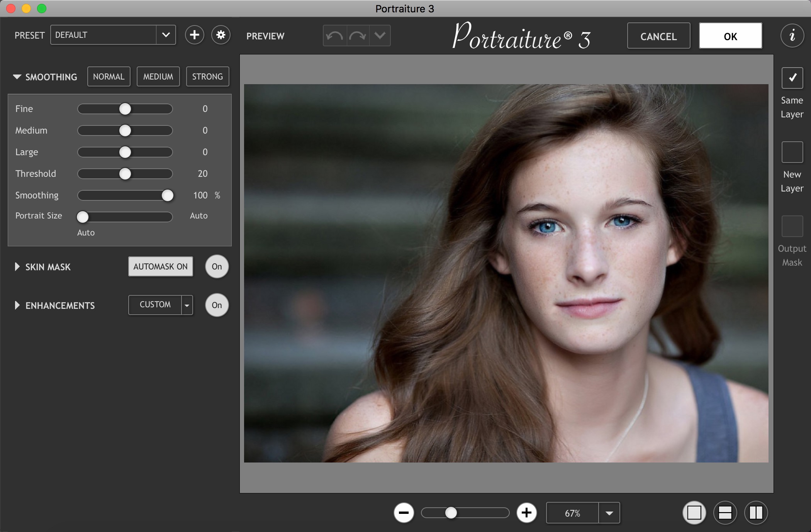Confirm with the OK button
The height and width of the screenshot is (532, 811).
pos(730,36)
